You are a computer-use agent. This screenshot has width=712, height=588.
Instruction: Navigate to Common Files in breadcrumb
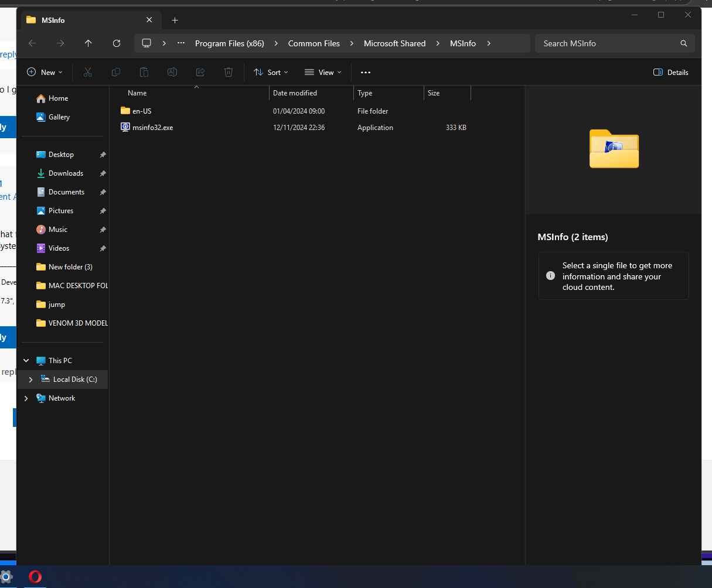314,43
